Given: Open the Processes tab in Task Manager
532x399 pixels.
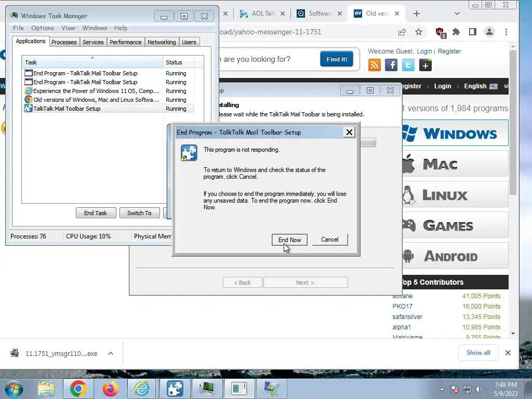Looking at the screenshot, I should 64,42.
